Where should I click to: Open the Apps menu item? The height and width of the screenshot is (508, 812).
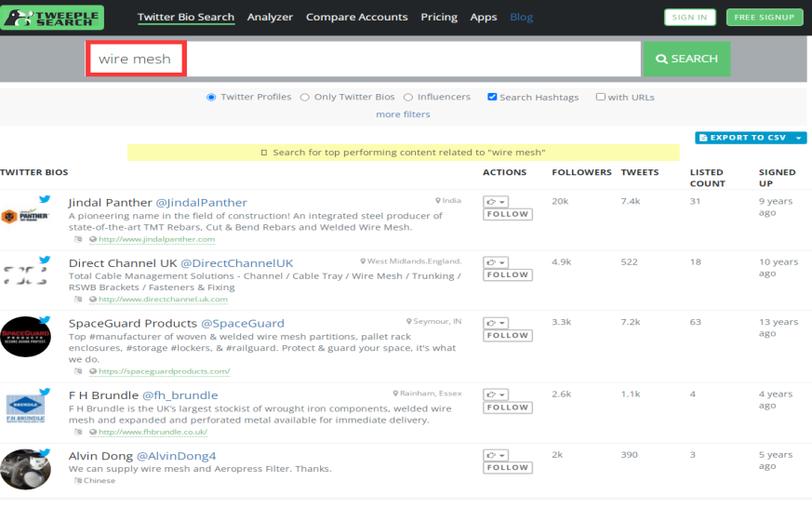pos(483,17)
